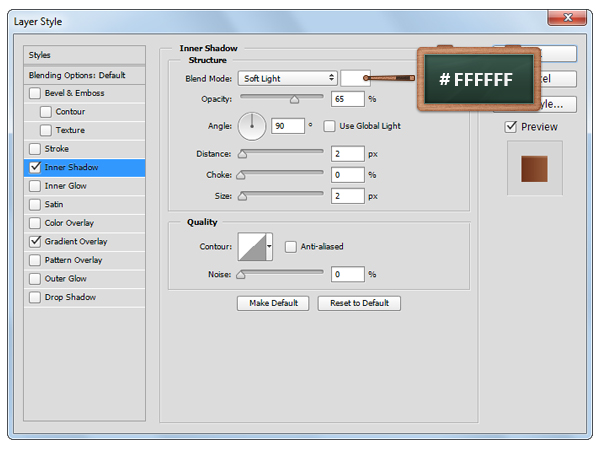Screen dimensions: 600x449
Task: Click the Contour curve thumbnail
Action: [x=250, y=246]
